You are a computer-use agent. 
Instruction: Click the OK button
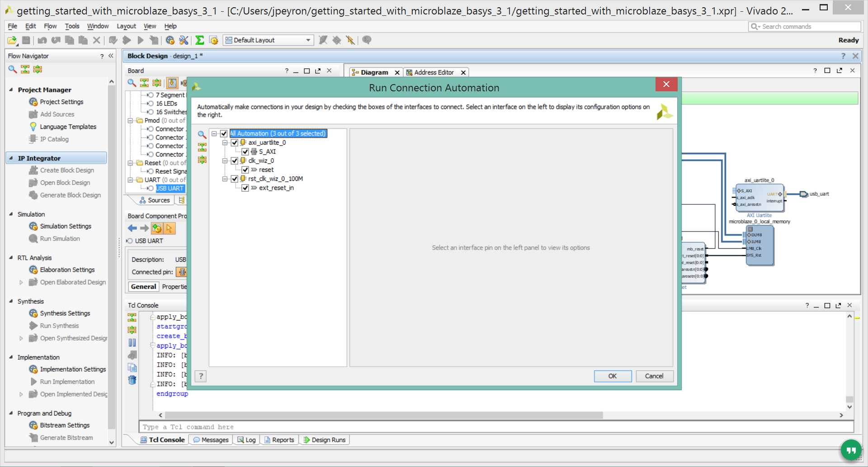click(x=613, y=376)
